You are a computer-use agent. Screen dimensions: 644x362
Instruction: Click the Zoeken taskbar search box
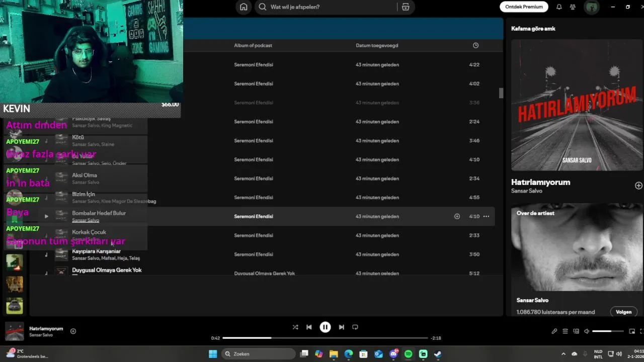click(258, 354)
